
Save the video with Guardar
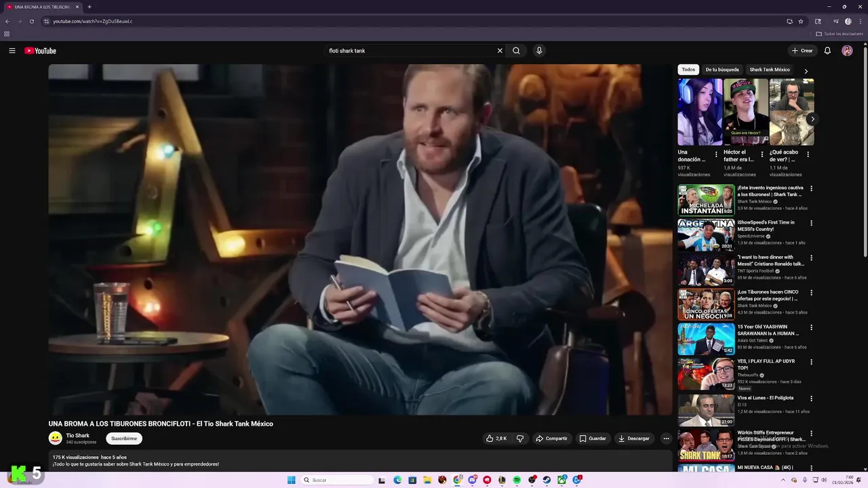[x=592, y=439]
